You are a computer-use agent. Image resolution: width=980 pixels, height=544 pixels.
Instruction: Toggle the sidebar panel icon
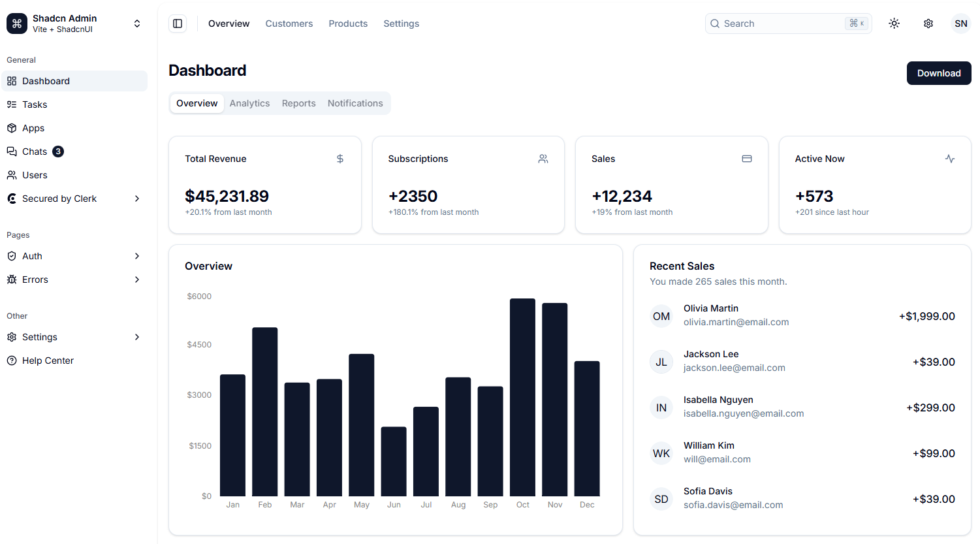coord(178,24)
